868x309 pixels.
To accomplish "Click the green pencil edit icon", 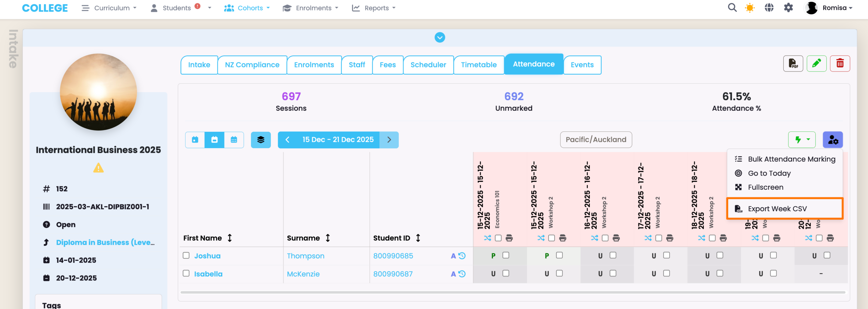I will tap(816, 64).
